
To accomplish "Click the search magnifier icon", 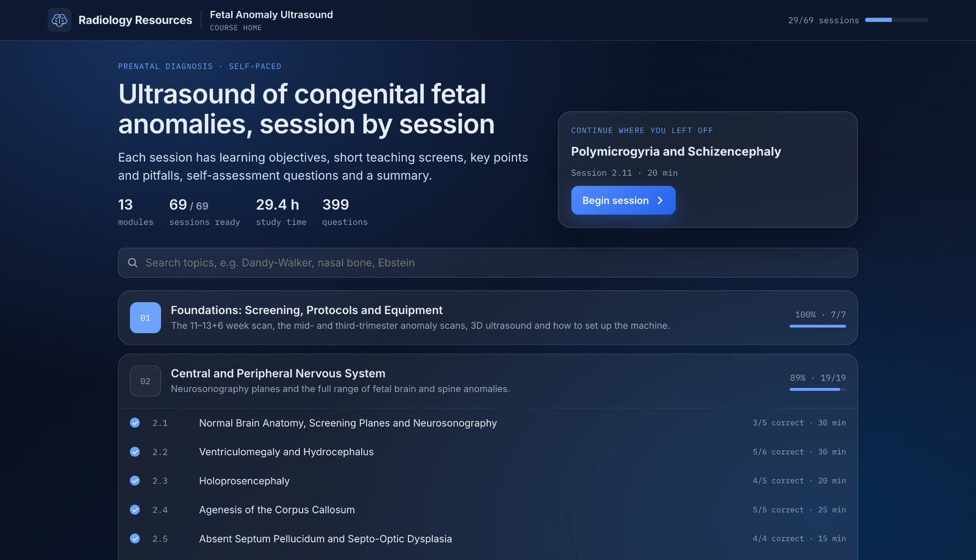I will [132, 263].
